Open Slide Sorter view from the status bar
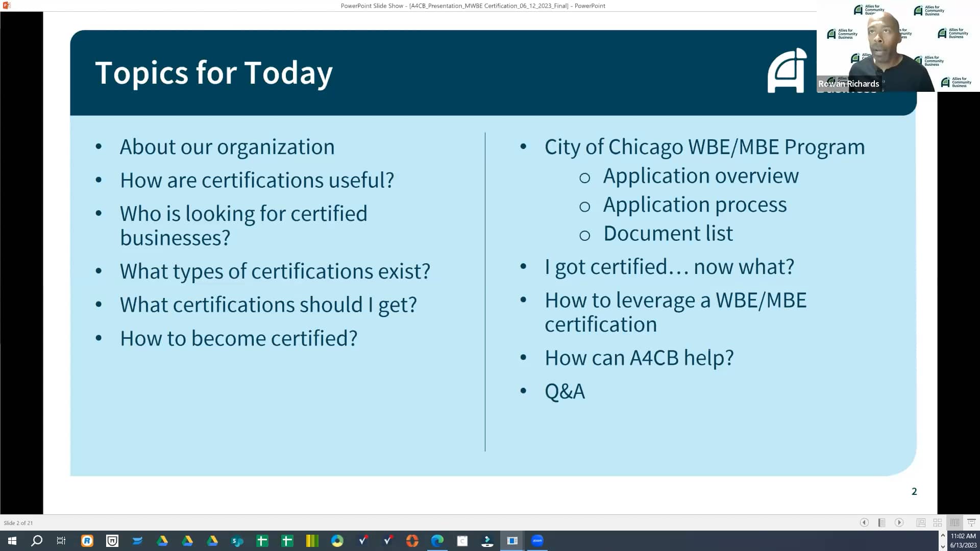980x551 pixels. click(937, 522)
